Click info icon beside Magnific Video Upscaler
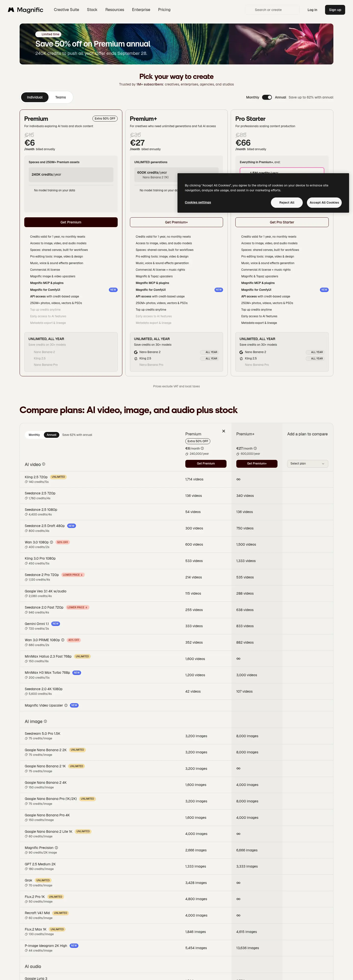Viewport: 353px width, 980px height. coord(66,705)
